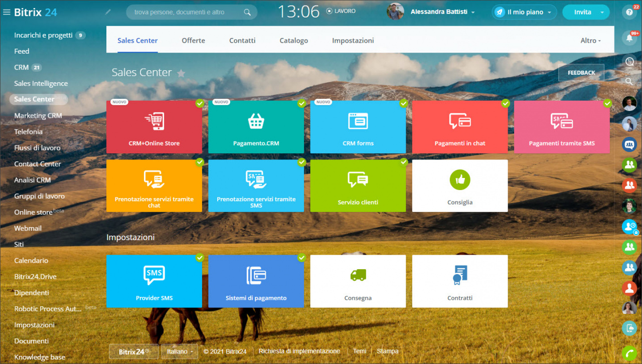Open notifications bell with 99+ badge

[x=629, y=38]
